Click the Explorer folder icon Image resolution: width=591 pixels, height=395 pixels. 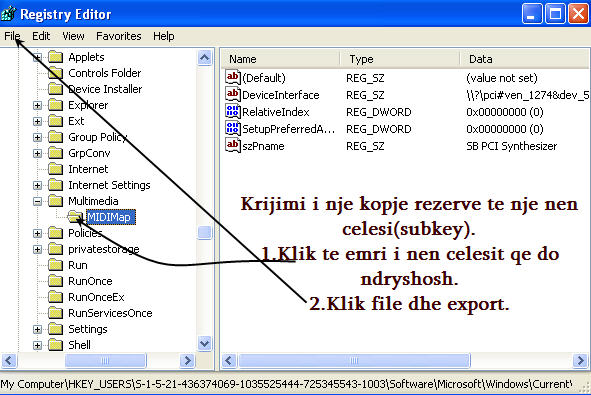coord(55,105)
